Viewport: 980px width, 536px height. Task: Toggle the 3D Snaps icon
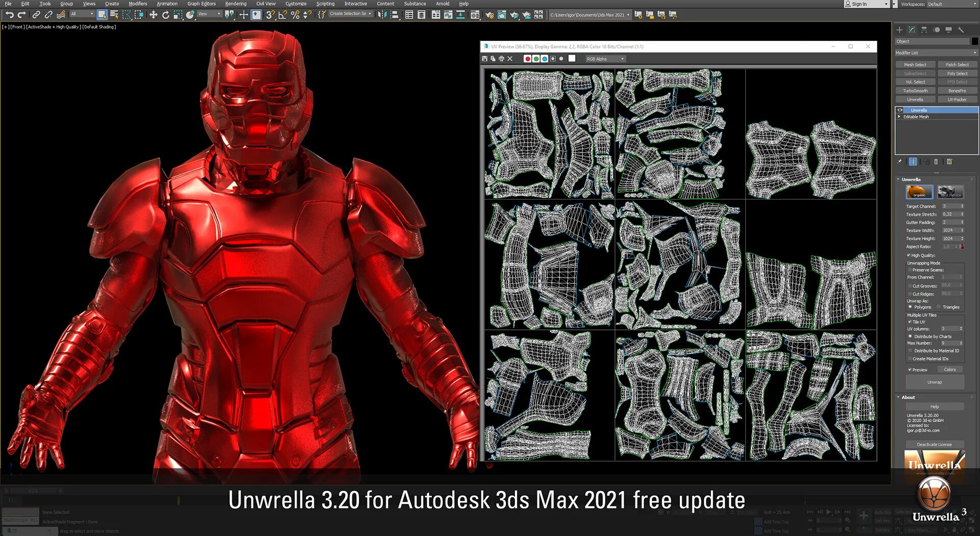[270, 15]
